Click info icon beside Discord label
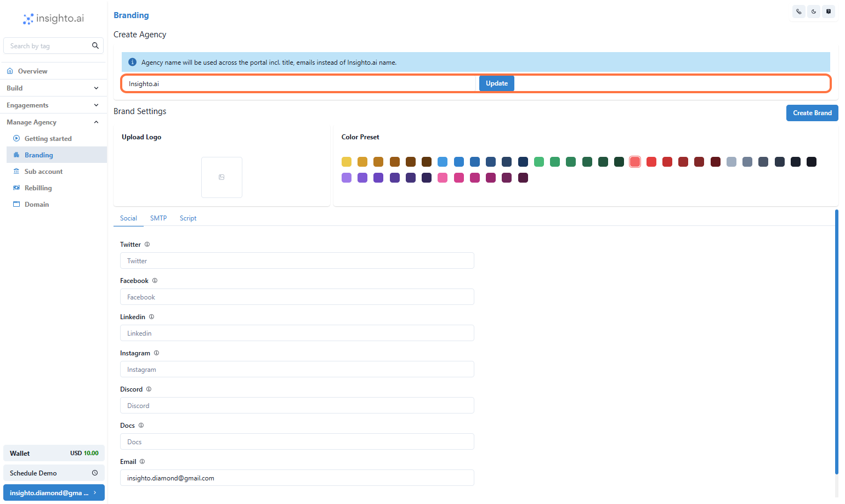 pyautogui.click(x=149, y=389)
